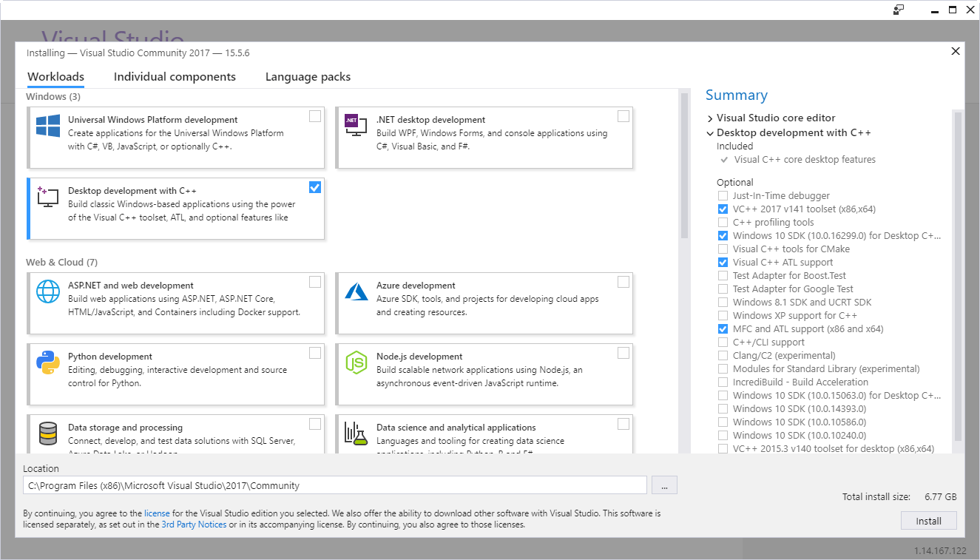This screenshot has width=980, height=560.
Task: Enable Windows 8.1 SDK and UCRT SDK
Action: click(x=723, y=303)
